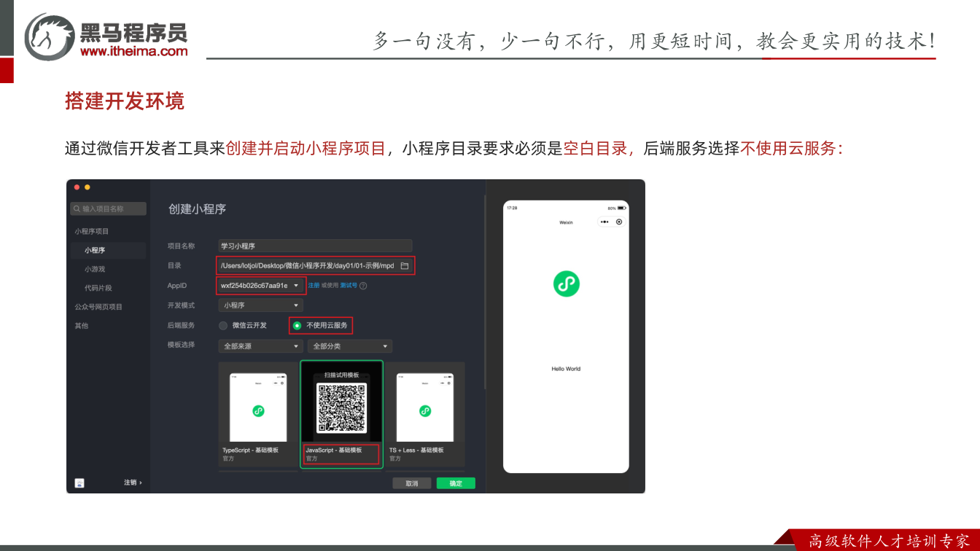Click the 输入项目名称 search field
Image resolution: width=980 pixels, height=551 pixels.
[x=109, y=209]
